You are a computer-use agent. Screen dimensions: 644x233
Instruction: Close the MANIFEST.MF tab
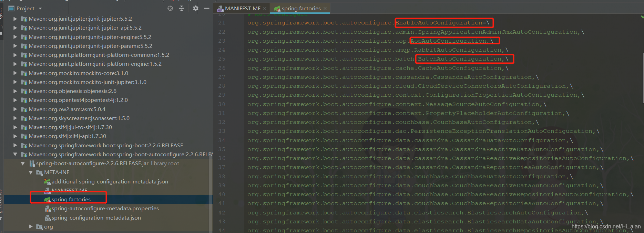(x=265, y=9)
